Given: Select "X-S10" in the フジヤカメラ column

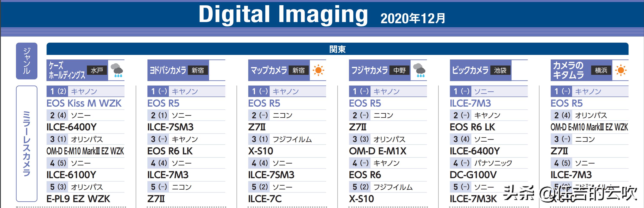Looking at the screenshot, I should (x=361, y=199).
